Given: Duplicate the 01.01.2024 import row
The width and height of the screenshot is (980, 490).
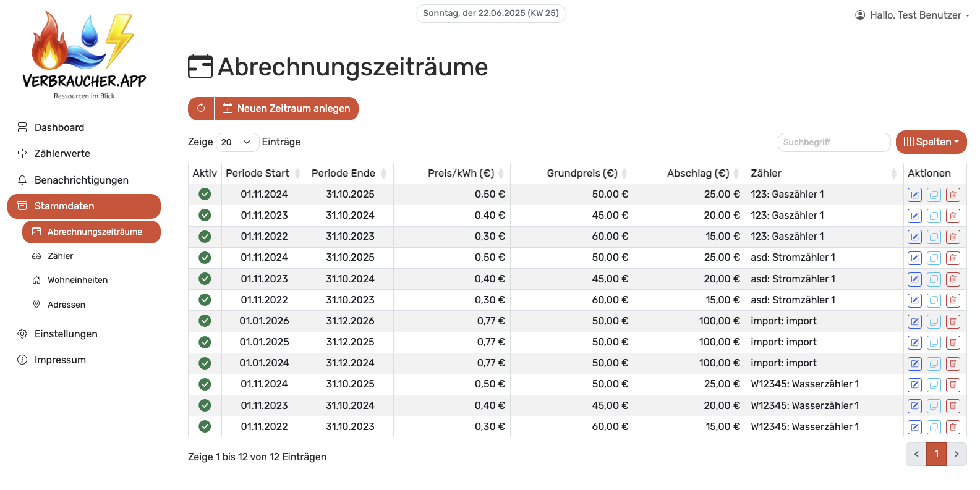Looking at the screenshot, I should click(x=934, y=364).
